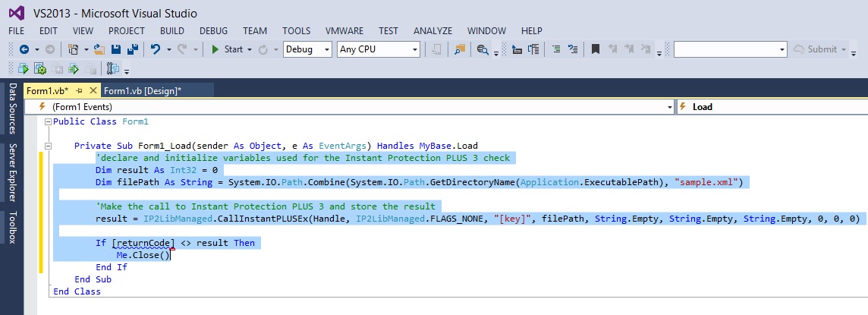Open the Any CPU platform dropdown
The height and width of the screenshot is (315, 868).
coord(379,49)
